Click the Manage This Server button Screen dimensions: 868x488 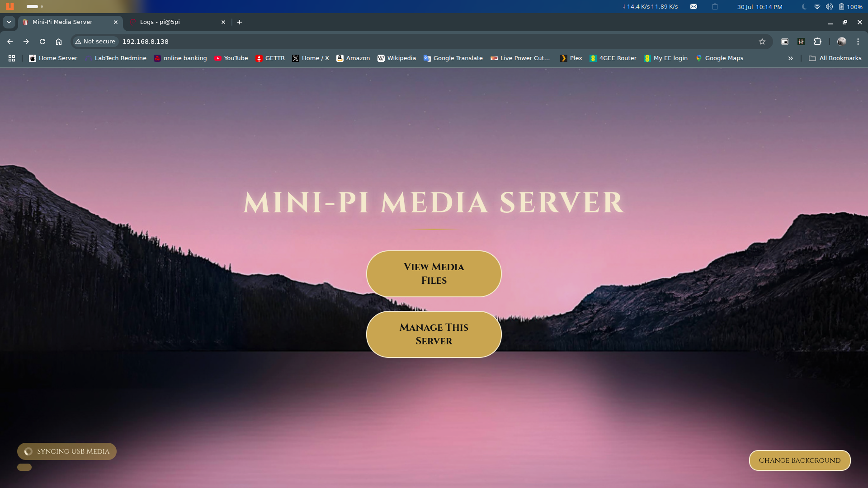pos(434,334)
